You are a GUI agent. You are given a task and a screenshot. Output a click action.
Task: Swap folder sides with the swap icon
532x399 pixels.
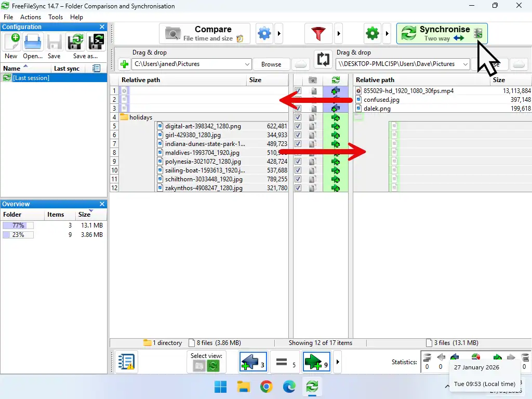(323, 59)
